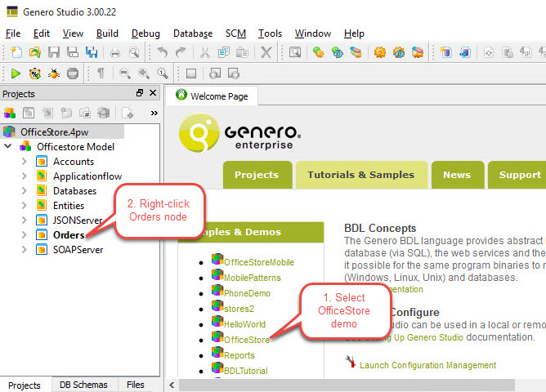Viewport: 546px width, 392px height.
Task: Open the OfficeStoreMobile demo link
Action: pos(259,262)
